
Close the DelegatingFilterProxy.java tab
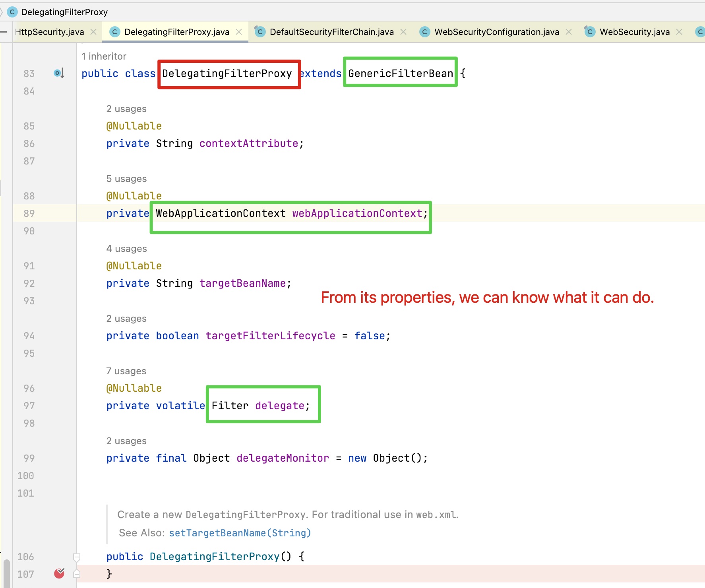[x=239, y=32]
